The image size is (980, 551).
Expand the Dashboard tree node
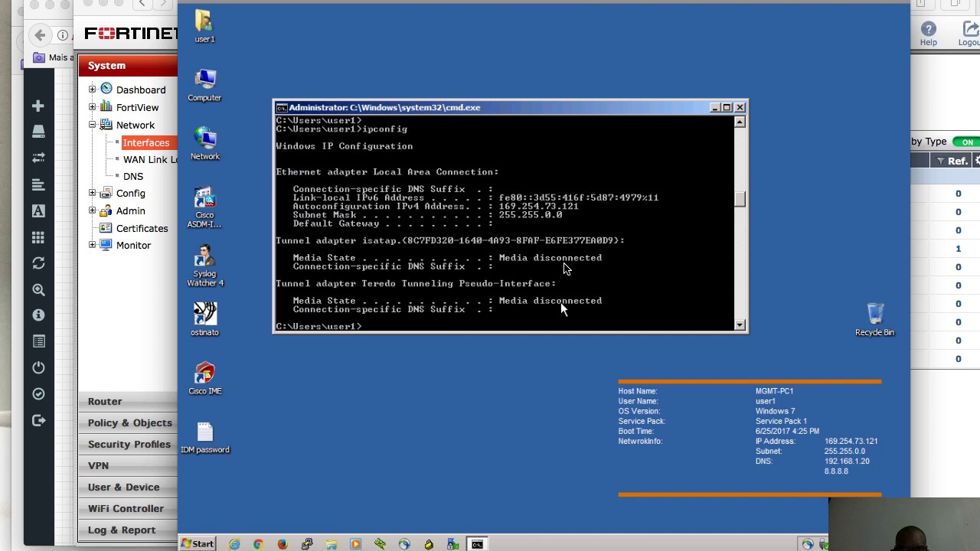point(93,90)
